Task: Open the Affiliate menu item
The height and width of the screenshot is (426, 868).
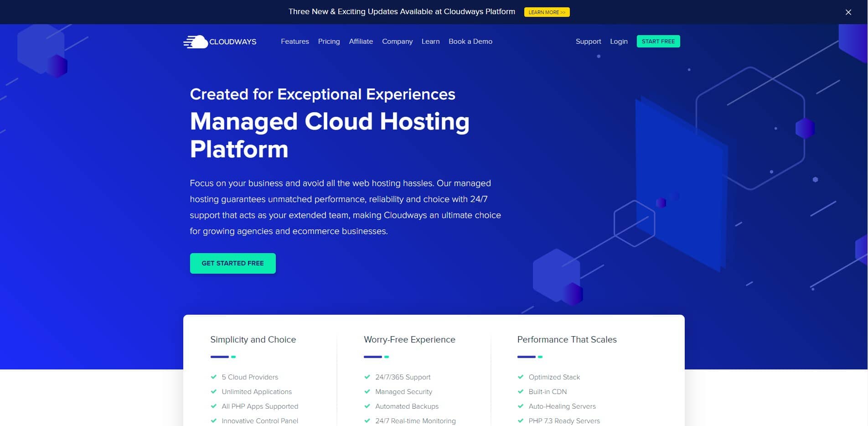Action: [x=361, y=42]
